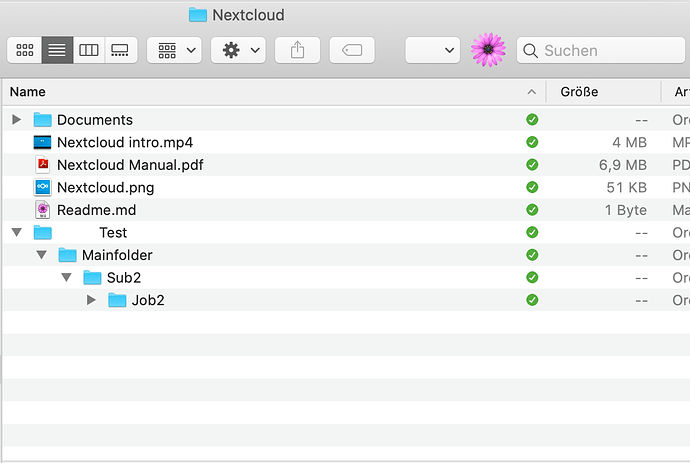The height and width of the screenshot is (463, 690).
Task: Click sync checkmark for Test folder
Action: [x=532, y=232]
